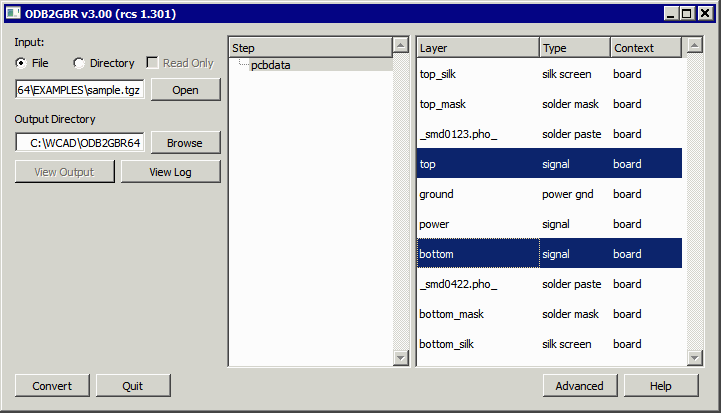Open Advanced settings
This screenshot has width=721, height=413.
[580, 385]
